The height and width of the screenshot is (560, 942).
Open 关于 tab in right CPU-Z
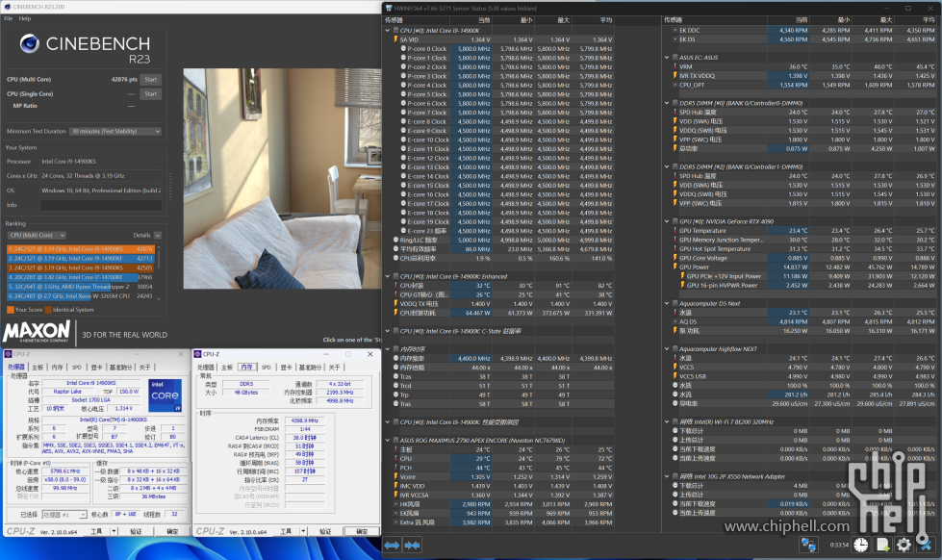click(334, 368)
